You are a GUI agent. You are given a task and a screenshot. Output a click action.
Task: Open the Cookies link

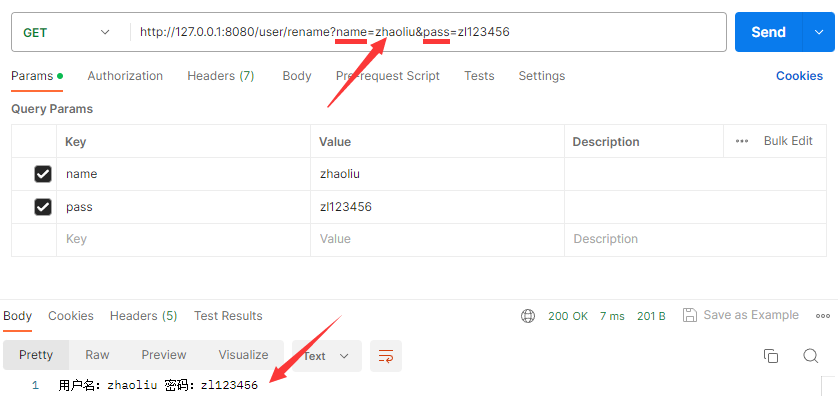click(799, 76)
